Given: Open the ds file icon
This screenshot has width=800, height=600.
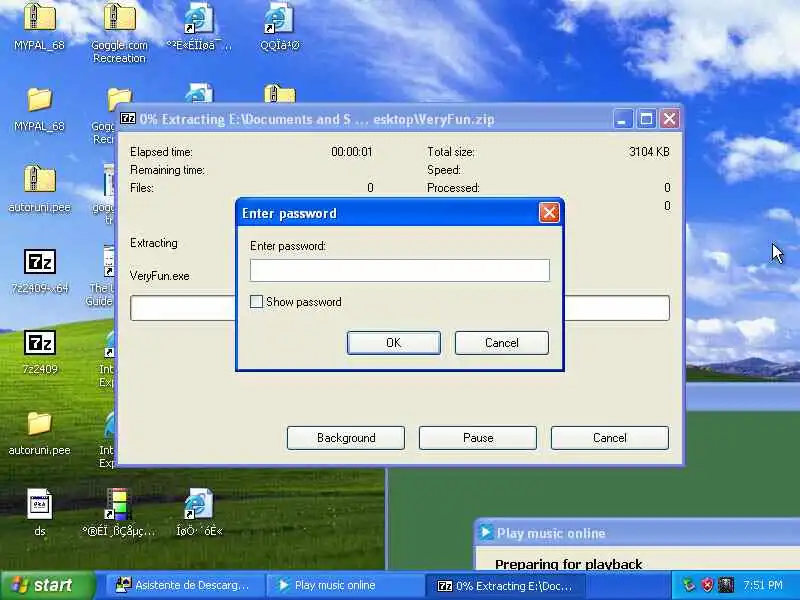Looking at the screenshot, I should (x=39, y=504).
